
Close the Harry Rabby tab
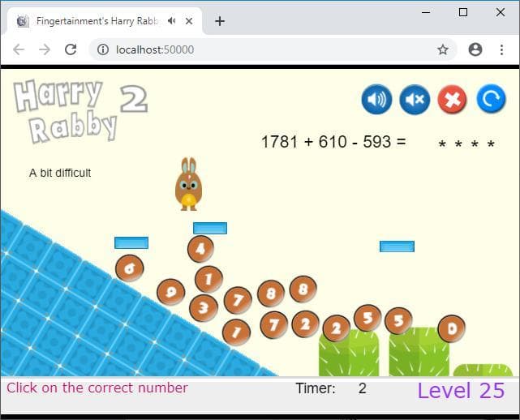click(x=189, y=21)
